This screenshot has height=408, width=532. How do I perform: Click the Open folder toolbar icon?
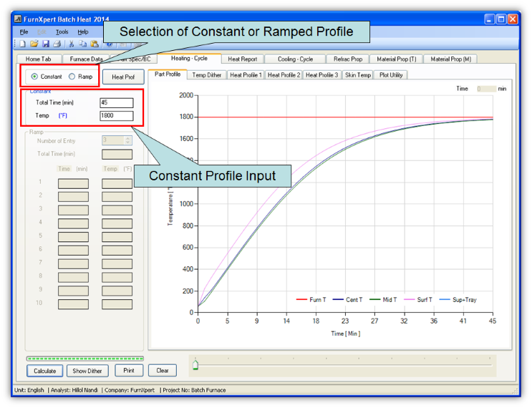(34, 44)
